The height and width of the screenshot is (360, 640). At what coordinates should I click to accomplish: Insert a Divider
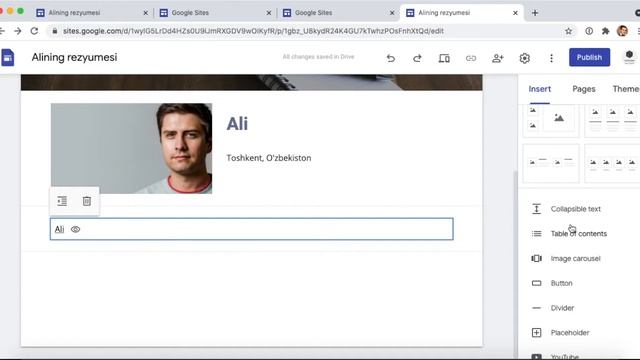[562, 308]
